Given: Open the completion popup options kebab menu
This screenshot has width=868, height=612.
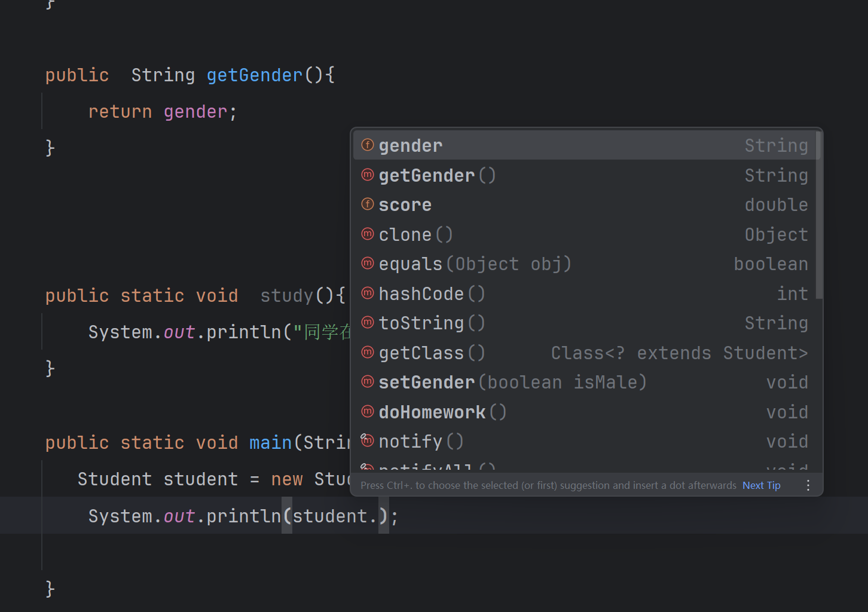Looking at the screenshot, I should [x=808, y=485].
